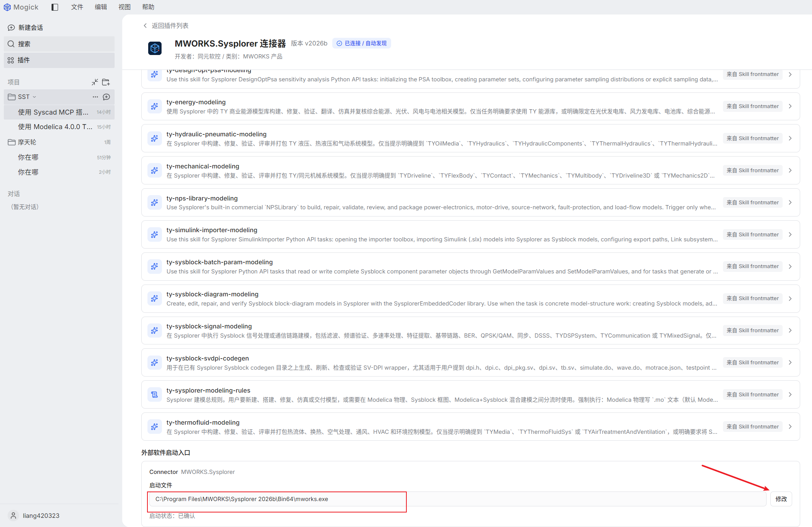The height and width of the screenshot is (527, 812).
Task: Click the search magnifier icon
Action: click(x=11, y=44)
